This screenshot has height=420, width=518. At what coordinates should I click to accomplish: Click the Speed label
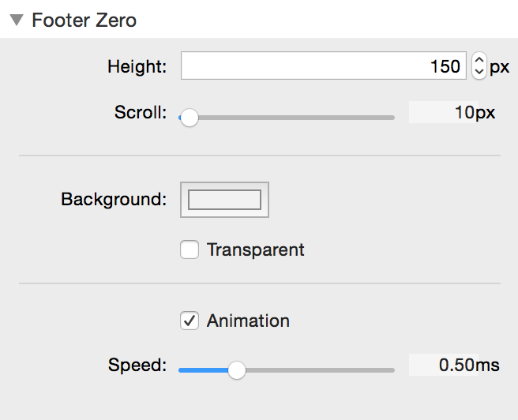(137, 365)
